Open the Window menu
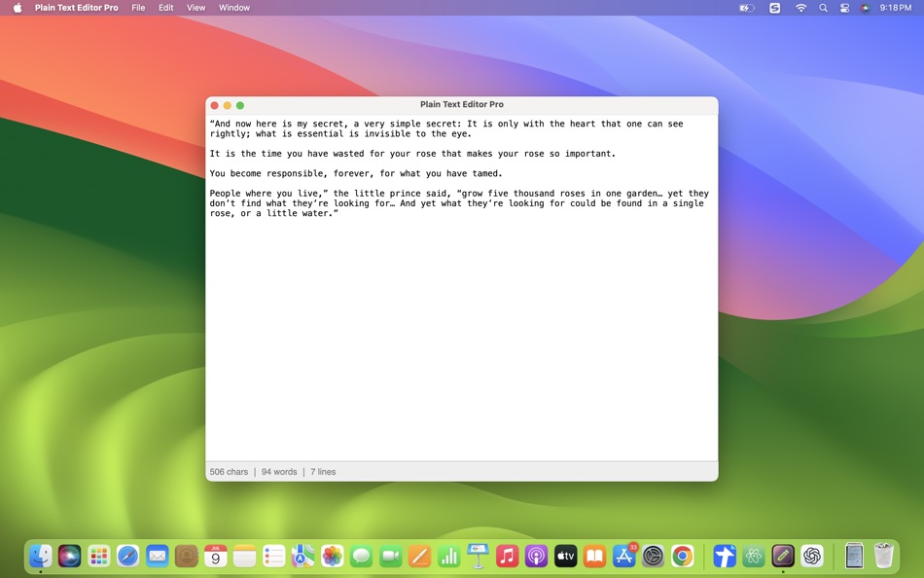Image resolution: width=924 pixels, height=578 pixels. (x=234, y=8)
